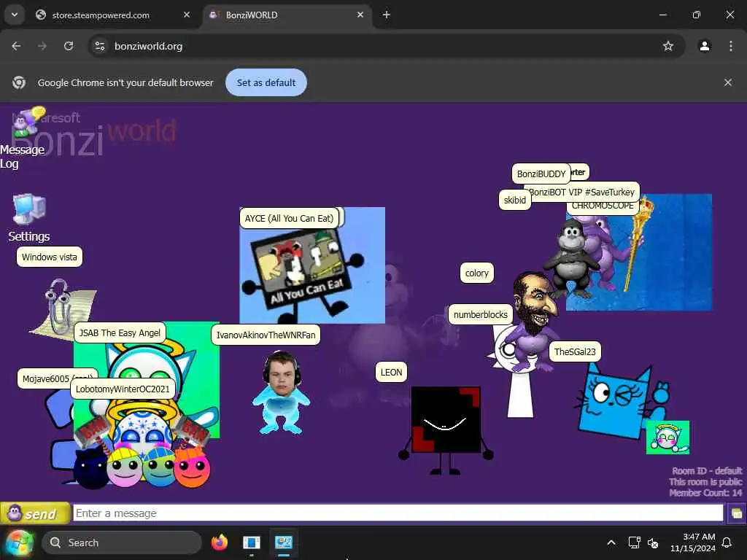This screenshot has height=560, width=747.
Task: Click the colory name tag
Action: [x=477, y=273]
